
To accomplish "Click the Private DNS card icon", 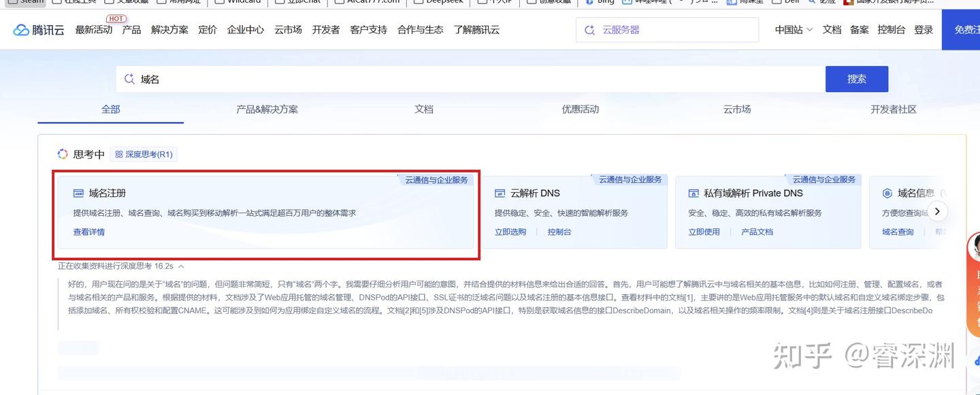I will [693, 193].
